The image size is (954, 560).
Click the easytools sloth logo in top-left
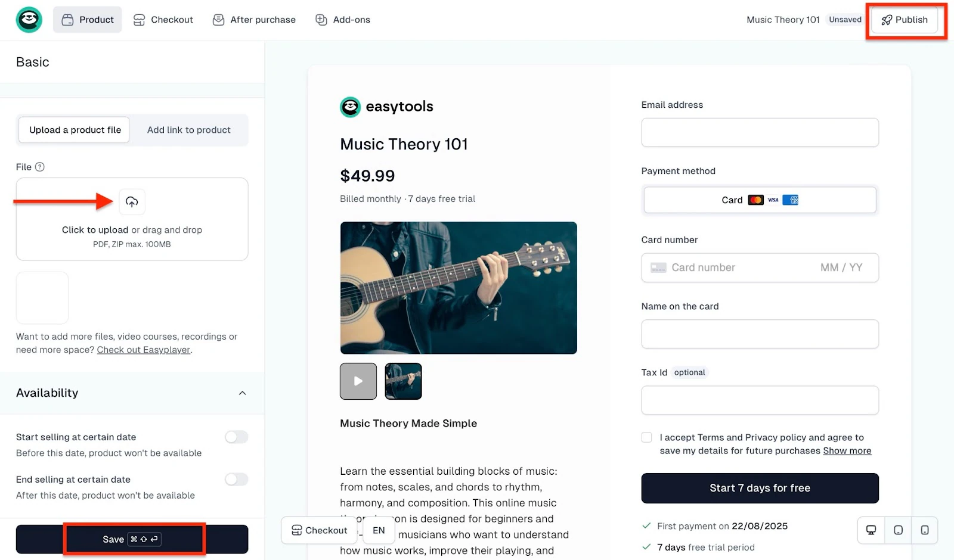[29, 20]
